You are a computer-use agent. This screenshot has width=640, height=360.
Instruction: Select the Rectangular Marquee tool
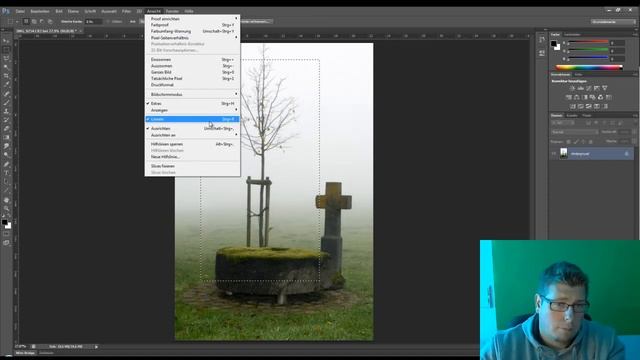(x=6, y=49)
